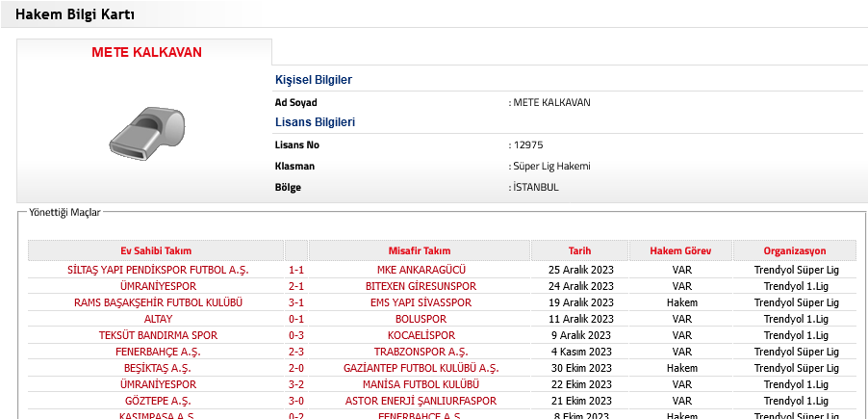
Task: Open MKE ANKARAGÜCÜ team link
Action: (421, 270)
